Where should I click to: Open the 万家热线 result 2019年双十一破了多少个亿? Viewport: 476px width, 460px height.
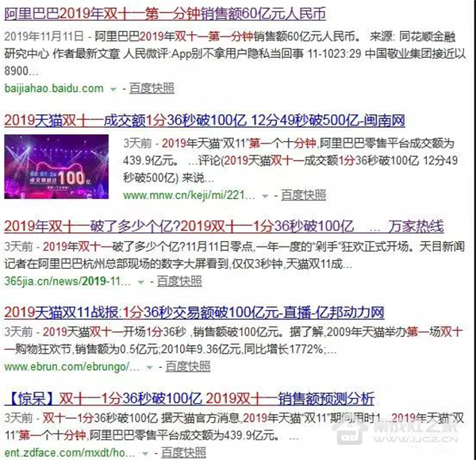coord(224,226)
